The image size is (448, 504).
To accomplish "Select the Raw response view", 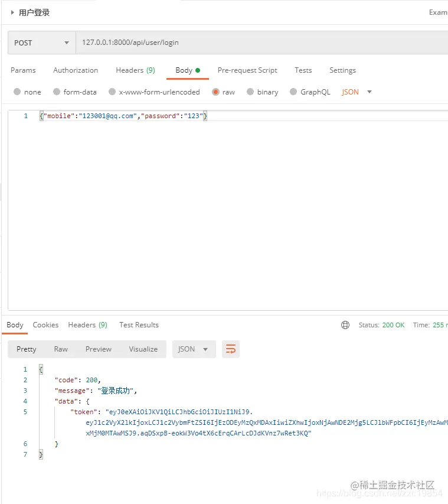I will 61,349.
